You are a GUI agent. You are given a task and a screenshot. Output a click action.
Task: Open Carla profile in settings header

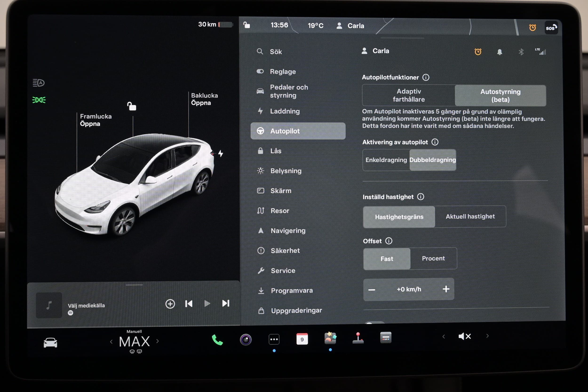(375, 51)
